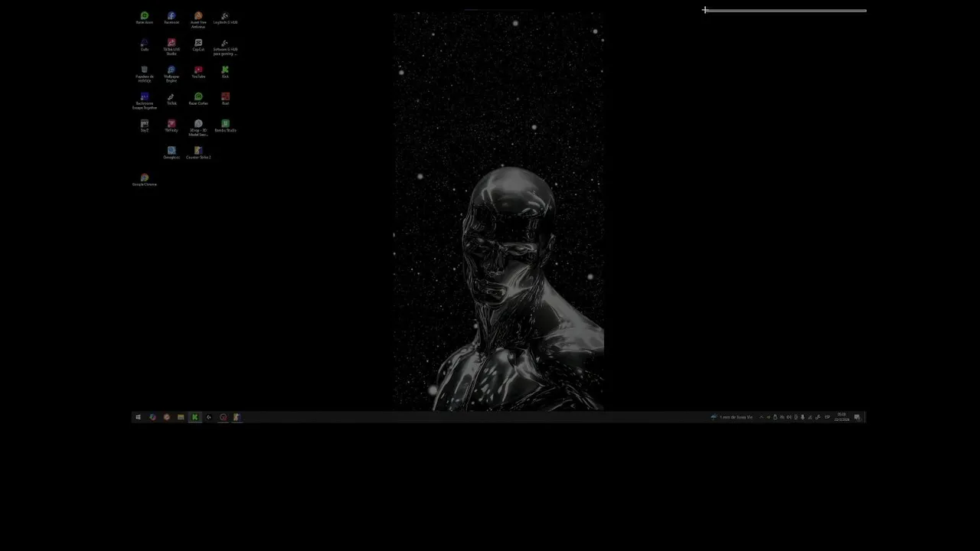Screen dimensions: 980x551
Task: Select the YouTube desktop shortcut
Action: point(198,72)
